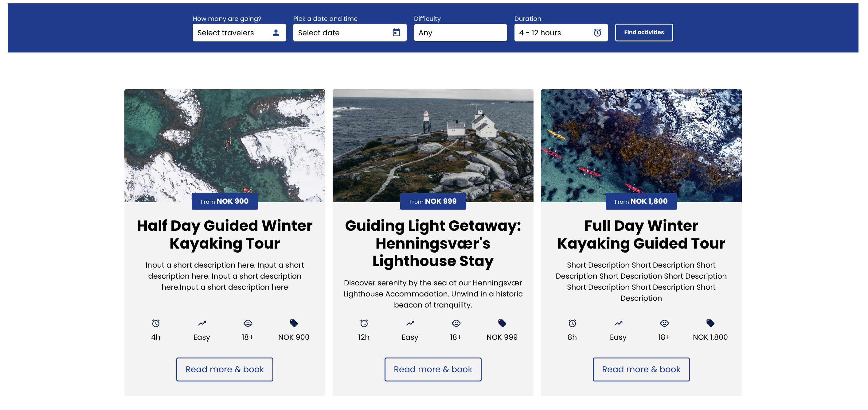Screen dimensions: 868x410
Task: Click price tag icon above NOK 999
Action: tap(502, 323)
